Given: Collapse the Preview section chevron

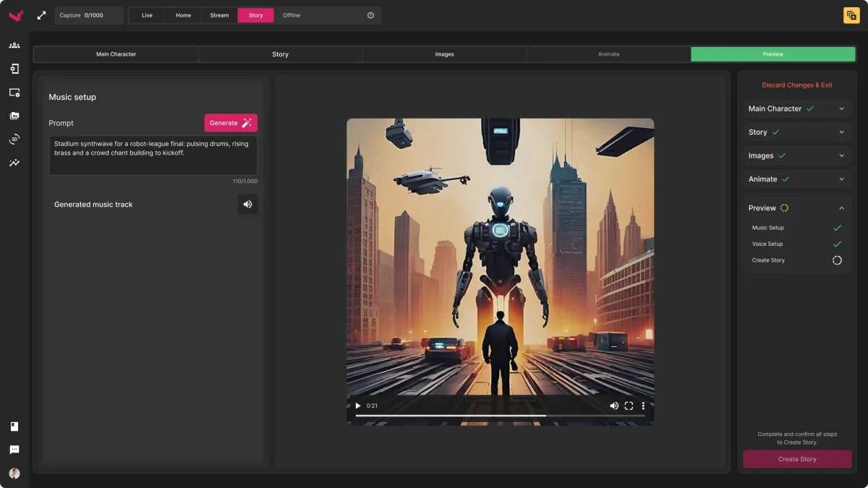Looking at the screenshot, I should pos(842,208).
